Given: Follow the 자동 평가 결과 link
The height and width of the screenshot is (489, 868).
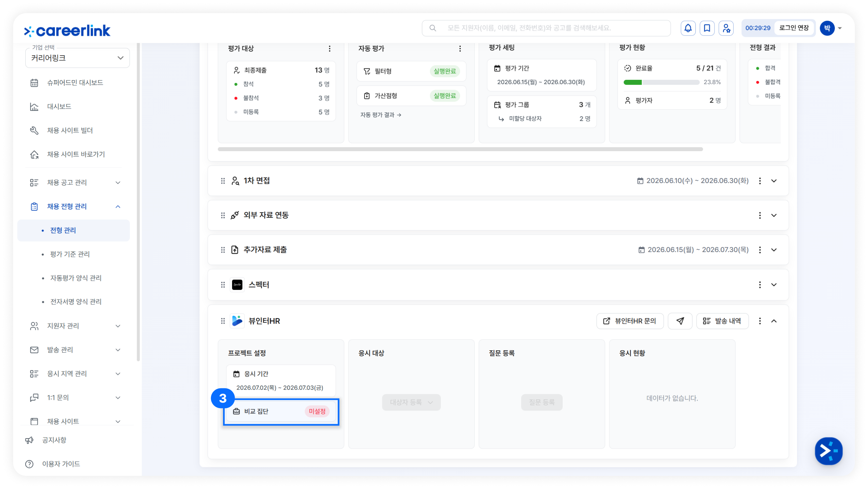Looking at the screenshot, I should pos(381,115).
